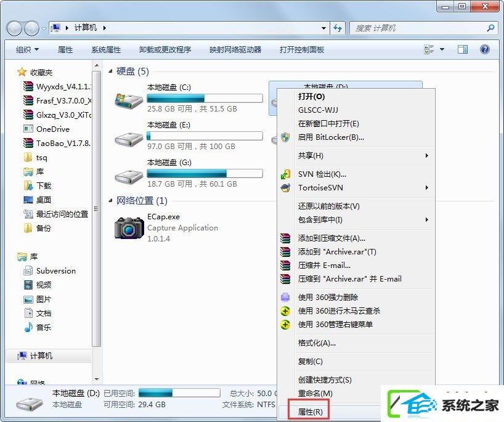Viewport: 504px width, 422px height.
Task: Click 属性 in the toolbar
Action: coord(65,49)
